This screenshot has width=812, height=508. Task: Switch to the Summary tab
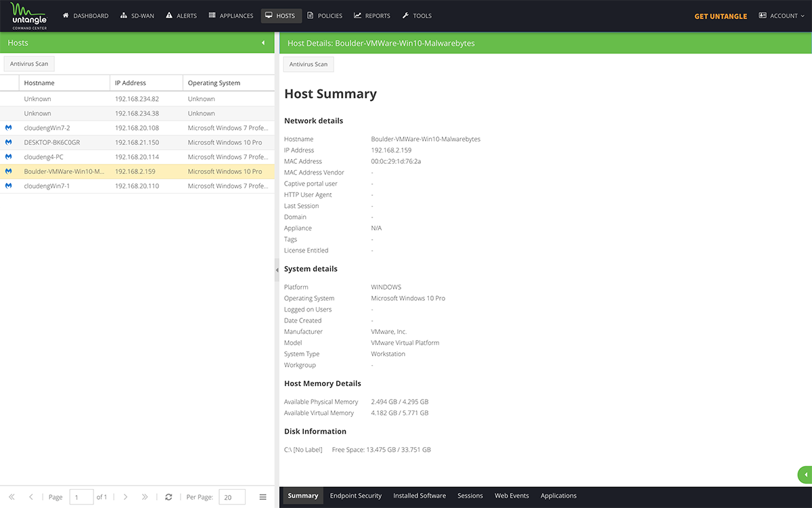coord(303,496)
